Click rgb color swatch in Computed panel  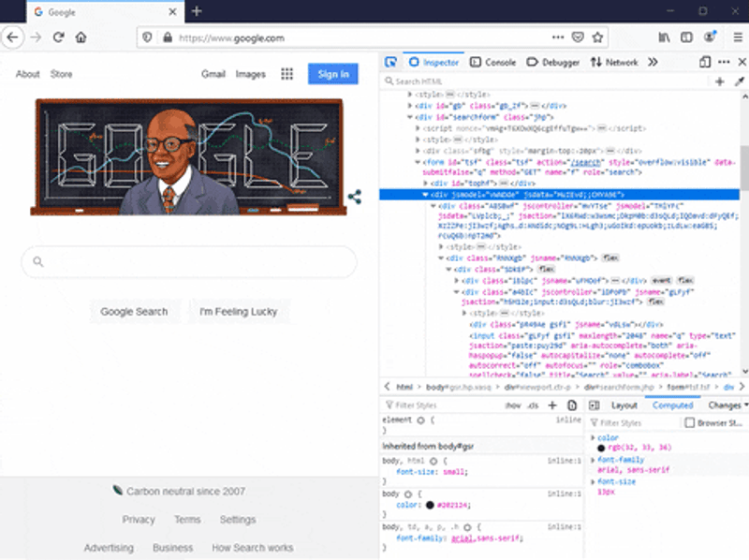point(601,449)
